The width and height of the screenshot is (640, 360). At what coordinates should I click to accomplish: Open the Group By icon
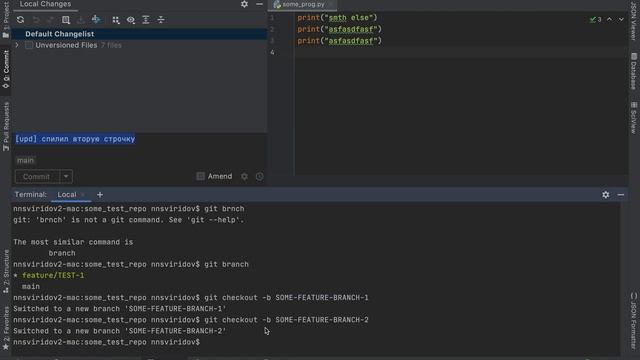tap(116, 20)
